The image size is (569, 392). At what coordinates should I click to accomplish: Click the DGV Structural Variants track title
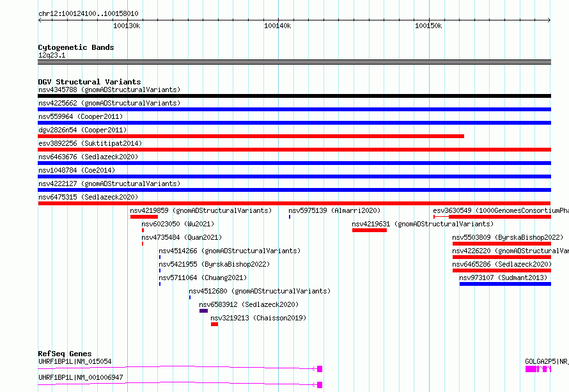90,82
